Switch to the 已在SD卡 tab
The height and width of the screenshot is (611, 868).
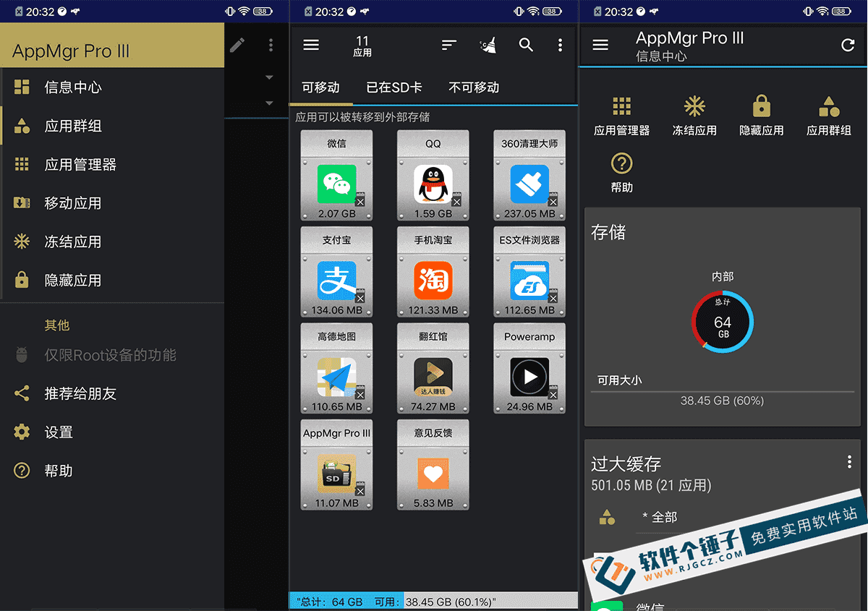click(x=394, y=87)
